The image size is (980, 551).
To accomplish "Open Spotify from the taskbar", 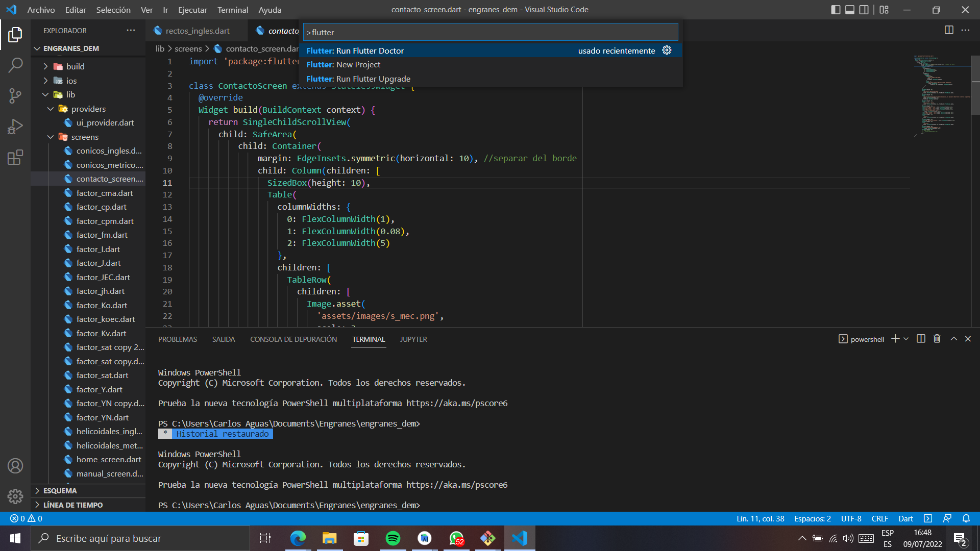I will click(393, 538).
